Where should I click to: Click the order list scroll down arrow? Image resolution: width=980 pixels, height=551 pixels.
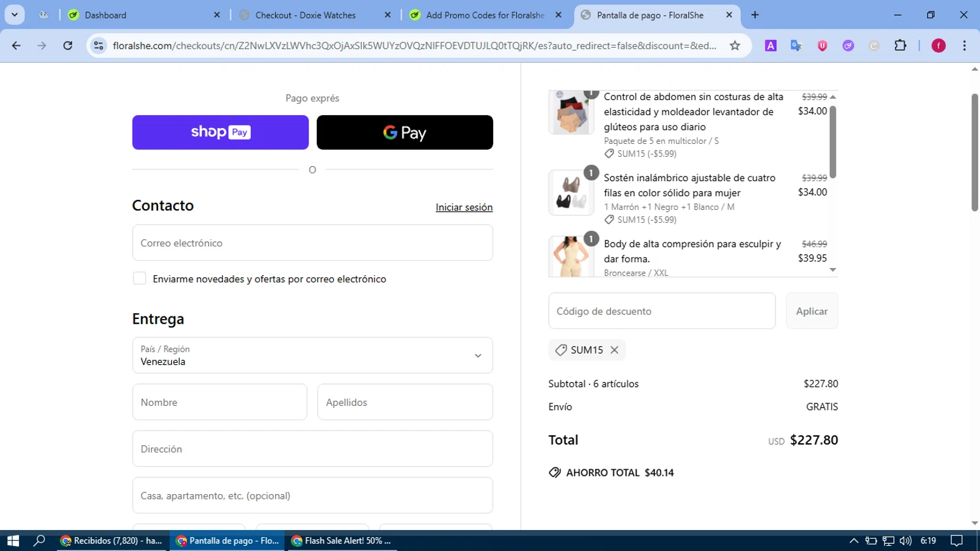(x=833, y=270)
